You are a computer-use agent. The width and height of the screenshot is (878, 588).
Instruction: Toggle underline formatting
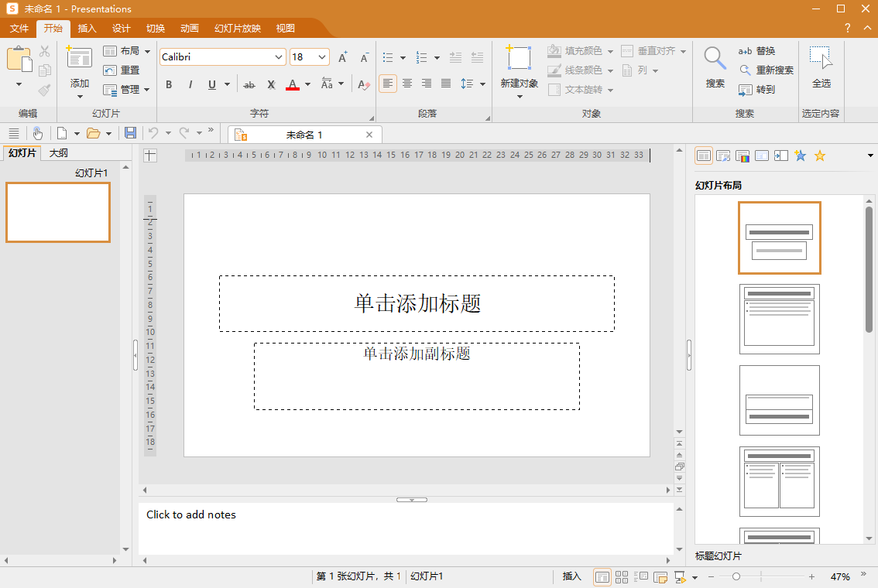click(x=209, y=85)
